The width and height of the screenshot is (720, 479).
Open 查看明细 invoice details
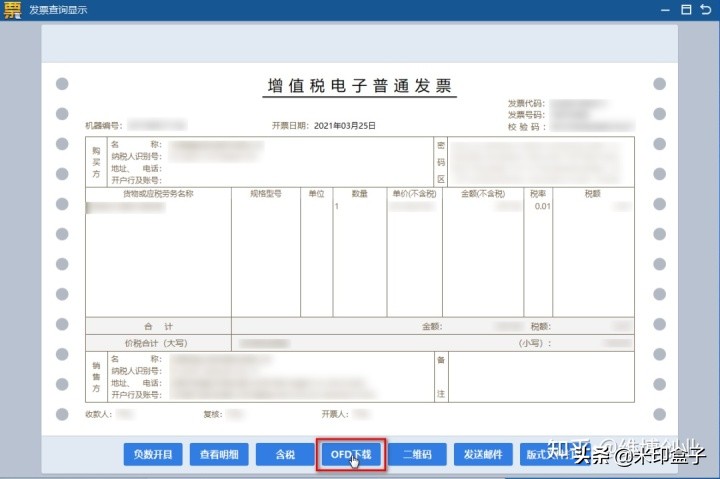219,454
